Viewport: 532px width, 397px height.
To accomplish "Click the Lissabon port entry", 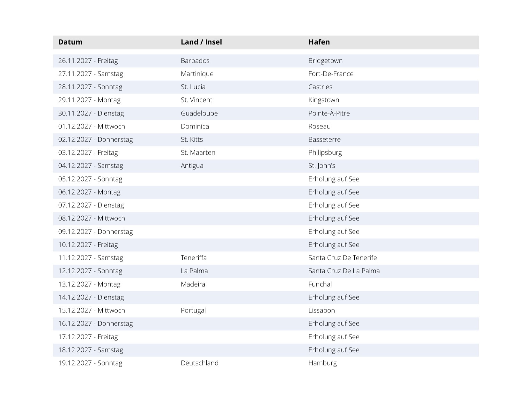I will [321, 310].
